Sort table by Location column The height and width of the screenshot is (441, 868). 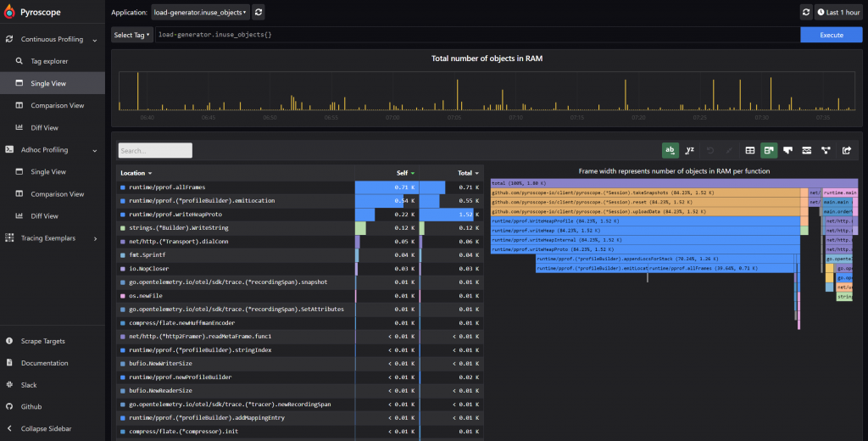(136, 173)
